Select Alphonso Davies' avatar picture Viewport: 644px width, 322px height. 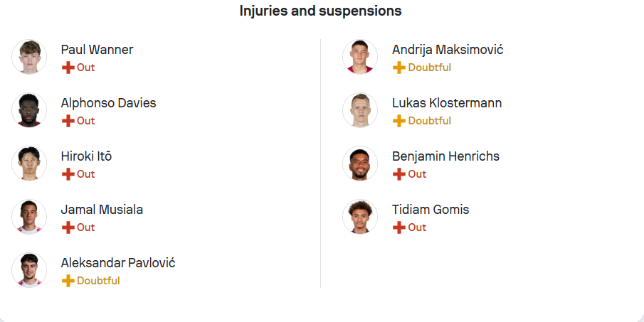coord(29,110)
